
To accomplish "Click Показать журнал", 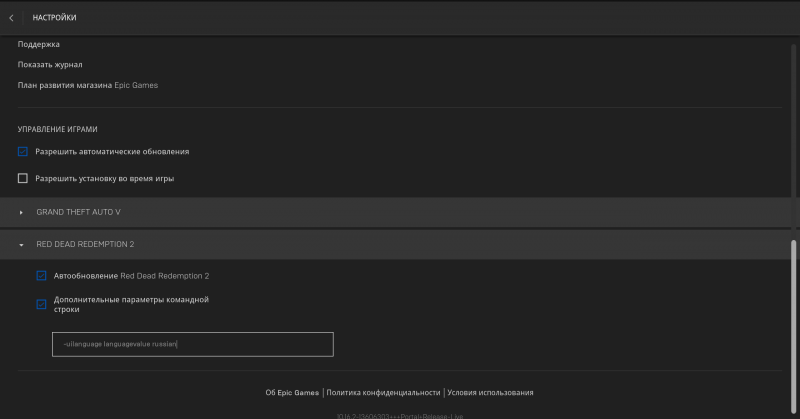I will coord(50,65).
